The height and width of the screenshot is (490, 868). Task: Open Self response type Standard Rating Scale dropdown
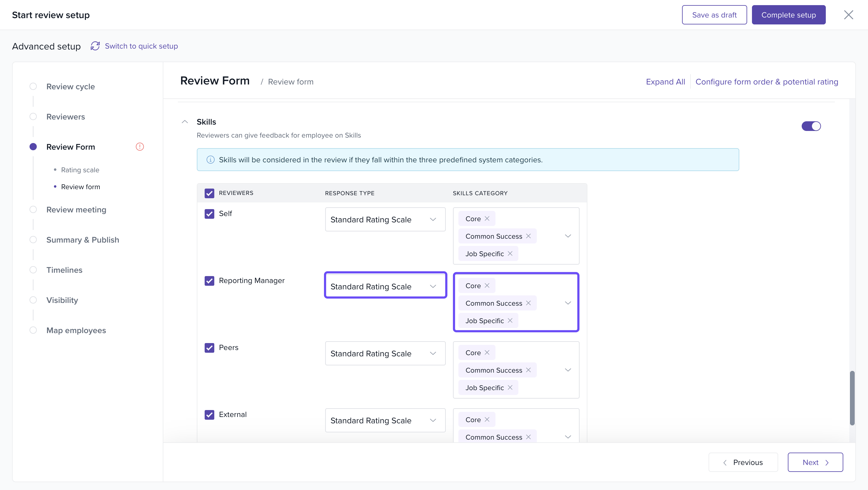click(385, 220)
